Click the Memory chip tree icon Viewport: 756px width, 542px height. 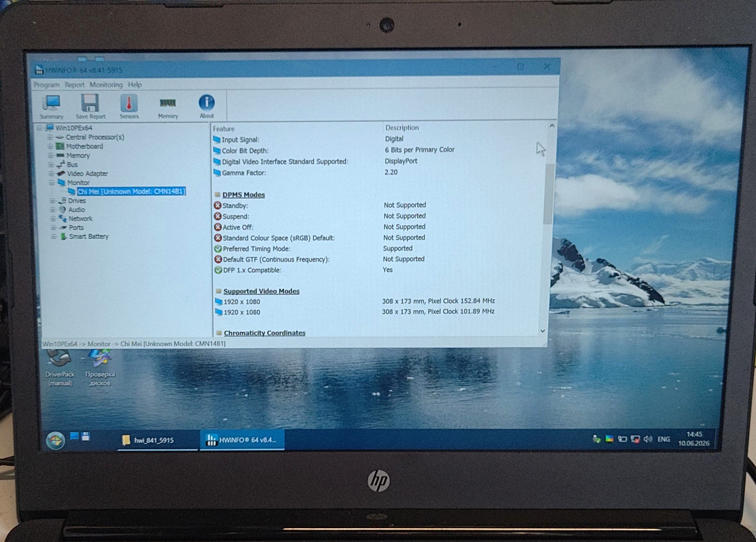[60, 155]
